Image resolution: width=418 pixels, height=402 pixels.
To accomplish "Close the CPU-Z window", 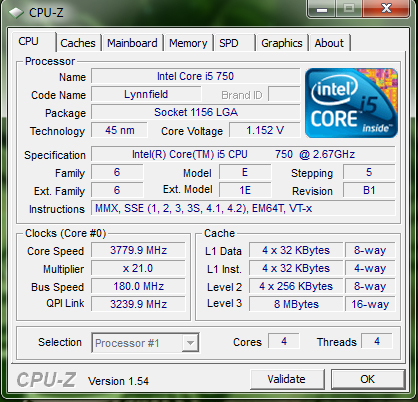I will click(x=386, y=9).
